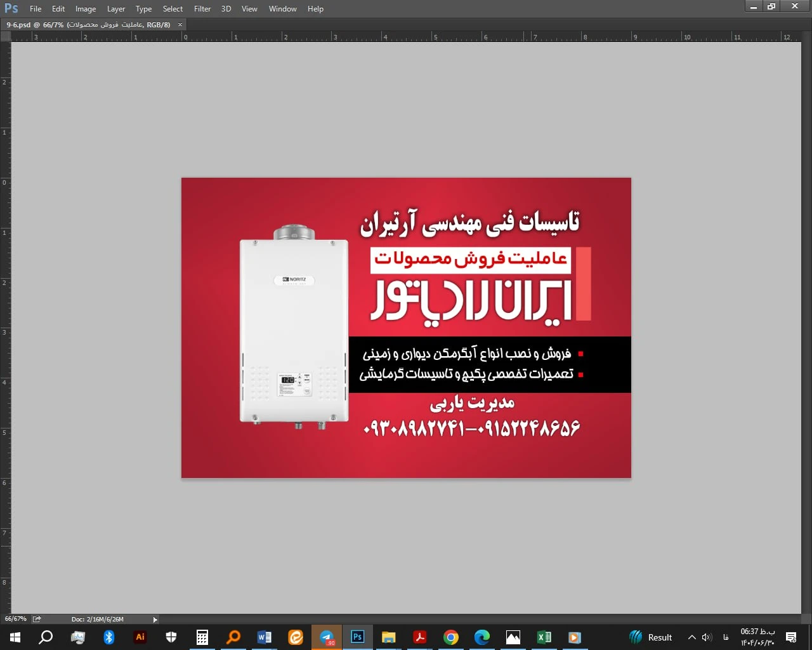Viewport: 812px width, 650px height.
Task: Open the Windows notification center
Action: [791, 637]
